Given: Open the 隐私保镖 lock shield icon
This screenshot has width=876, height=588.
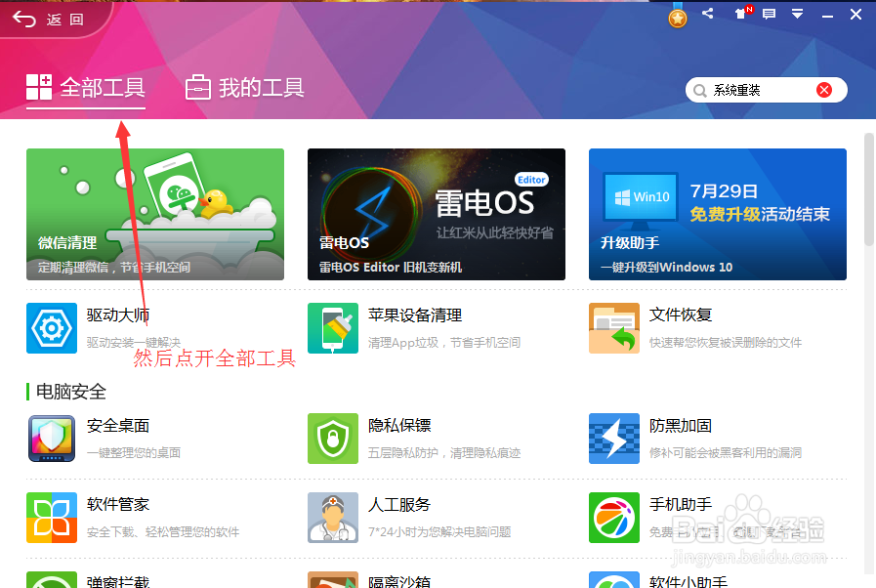Looking at the screenshot, I should 333,439.
